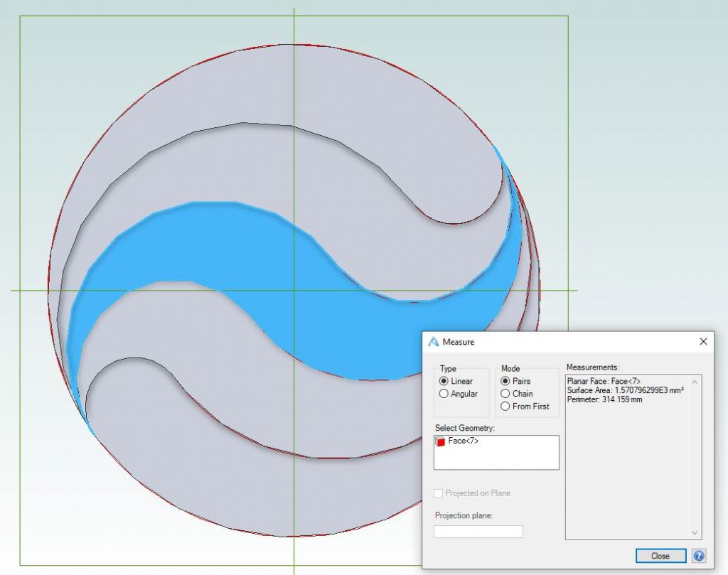
Task: Click the X to dismiss Measure dialog
Action: point(703,342)
